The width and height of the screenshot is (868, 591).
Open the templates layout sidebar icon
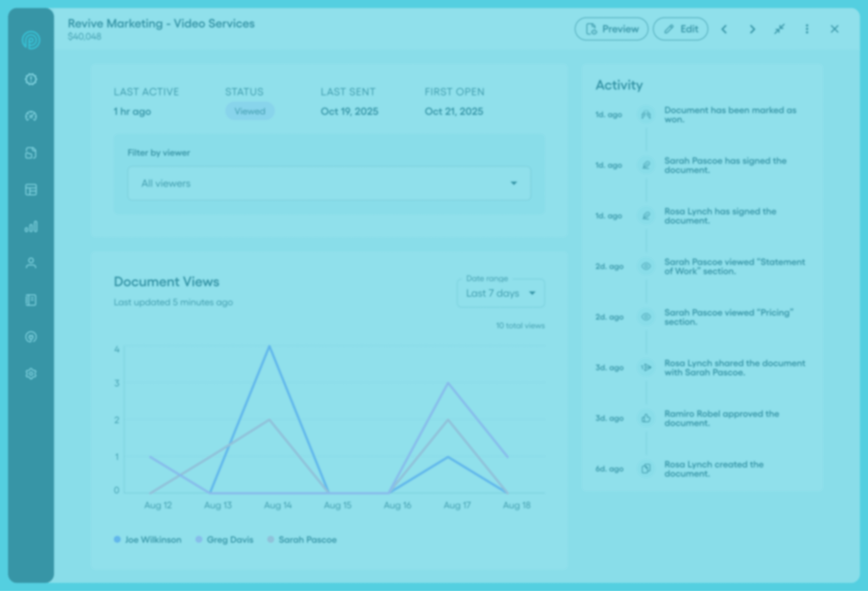31,190
